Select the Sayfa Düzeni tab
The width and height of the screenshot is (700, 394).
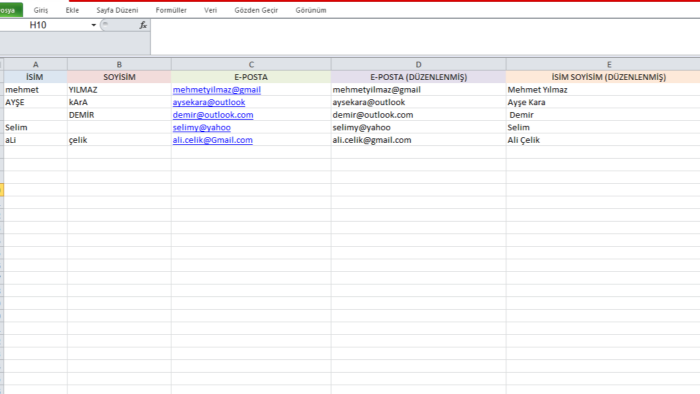117,10
